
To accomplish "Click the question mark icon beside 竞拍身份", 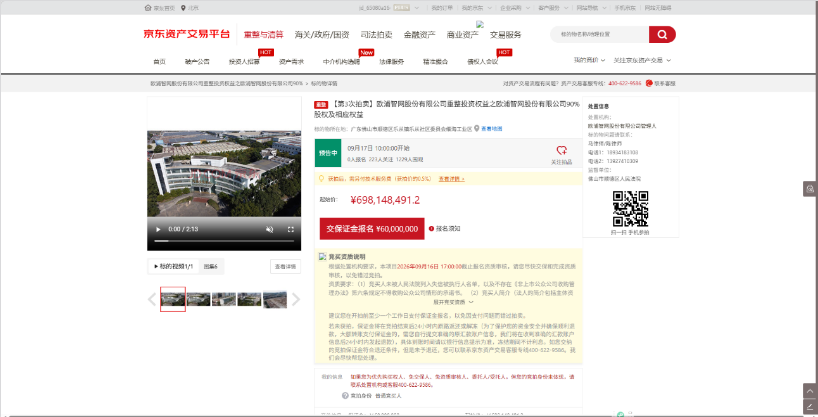I will pos(345,396).
